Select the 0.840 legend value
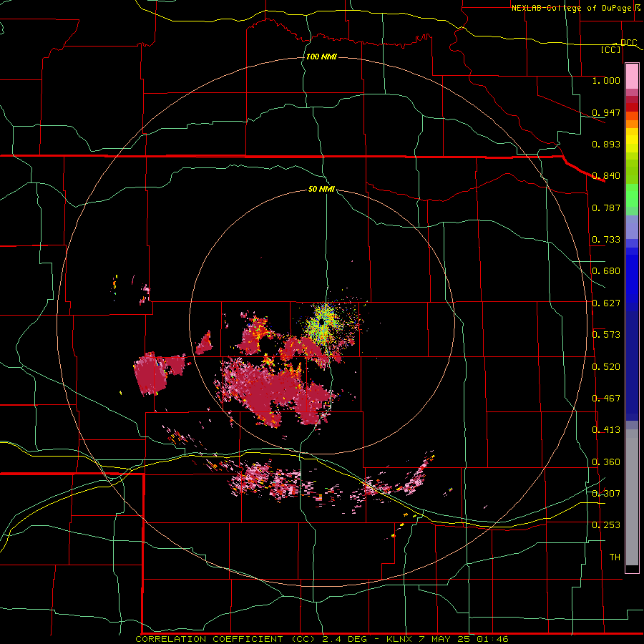The height and width of the screenshot is (644, 644). click(x=606, y=176)
